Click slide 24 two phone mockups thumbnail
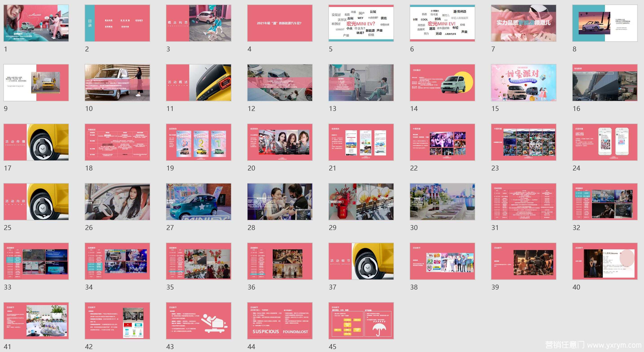The height and width of the screenshot is (352, 644). point(605,142)
